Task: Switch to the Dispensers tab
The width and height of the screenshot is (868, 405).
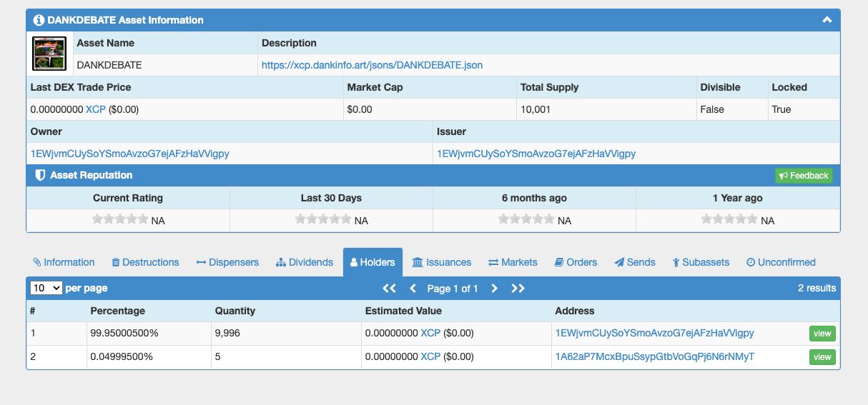Action: [227, 262]
